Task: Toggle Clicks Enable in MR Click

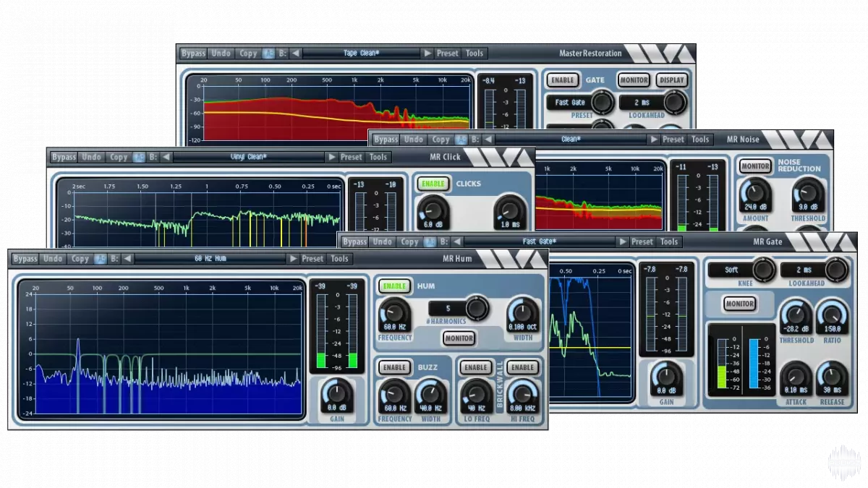Action: click(433, 184)
